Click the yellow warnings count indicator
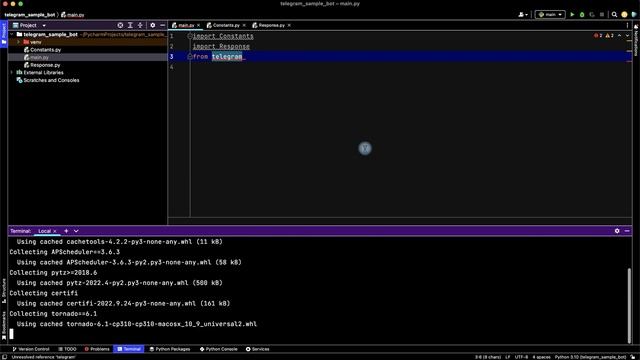The image size is (640, 360). (x=609, y=36)
